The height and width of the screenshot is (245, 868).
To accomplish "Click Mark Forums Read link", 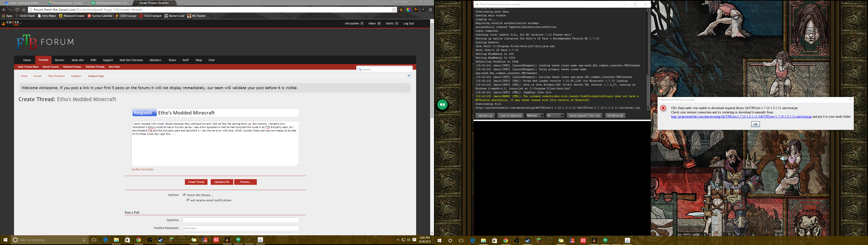I will [28, 67].
